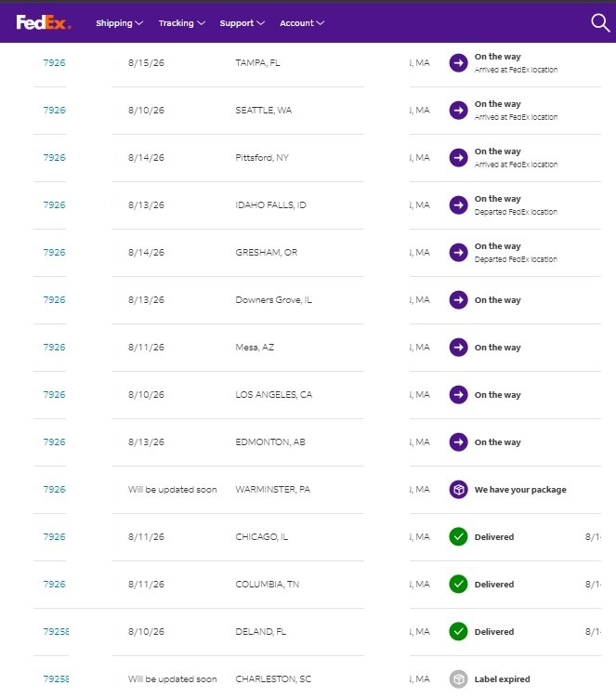Click the Tampa, FL row's status arrow icon
The height and width of the screenshot is (698, 616).
pos(458,63)
